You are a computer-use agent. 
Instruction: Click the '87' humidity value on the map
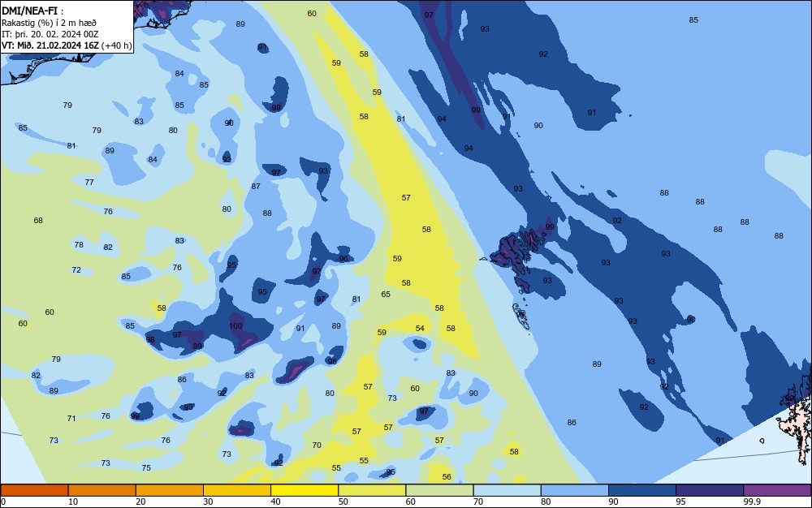coord(256,186)
